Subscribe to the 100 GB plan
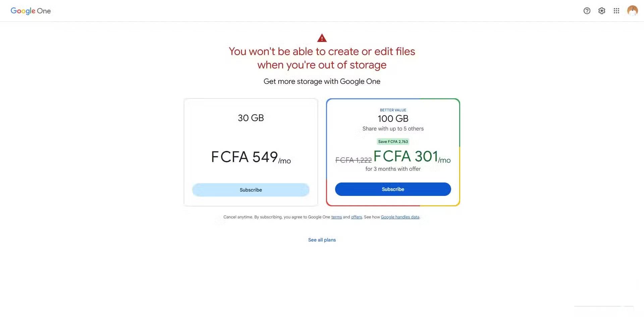The height and width of the screenshot is (317, 644). (x=393, y=189)
